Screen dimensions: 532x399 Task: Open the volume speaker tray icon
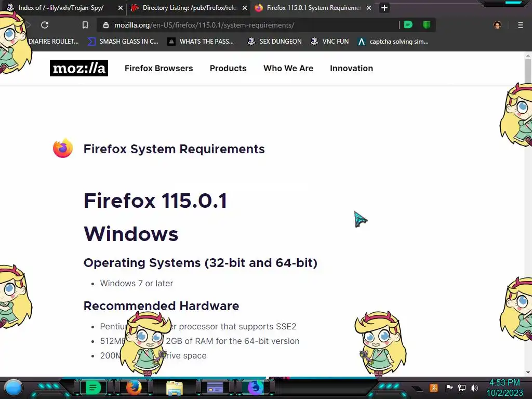tap(474, 388)
